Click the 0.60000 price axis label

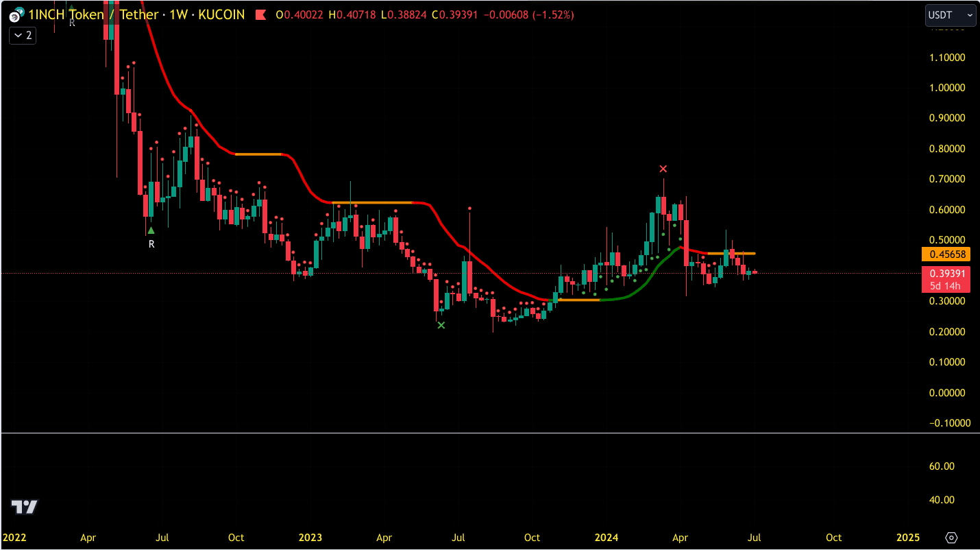[x=946, y=210]
